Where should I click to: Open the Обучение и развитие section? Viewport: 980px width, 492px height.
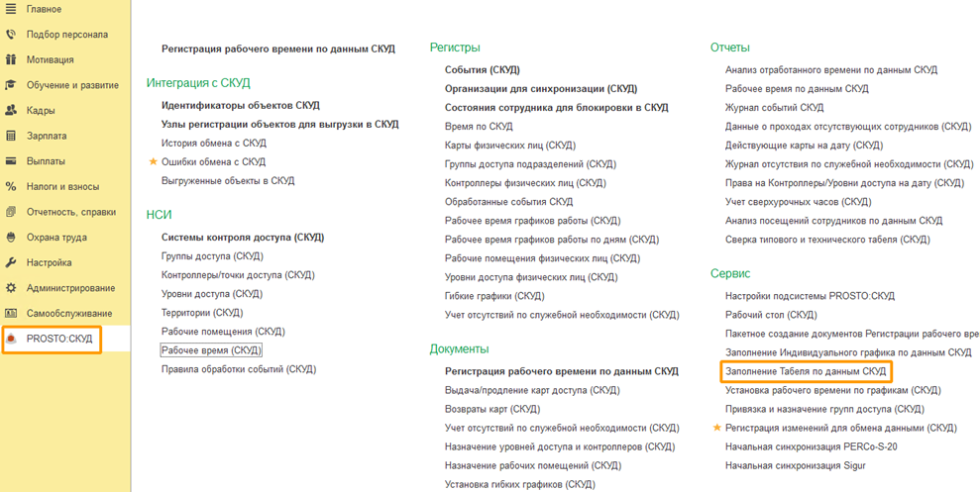coord(72,85)
